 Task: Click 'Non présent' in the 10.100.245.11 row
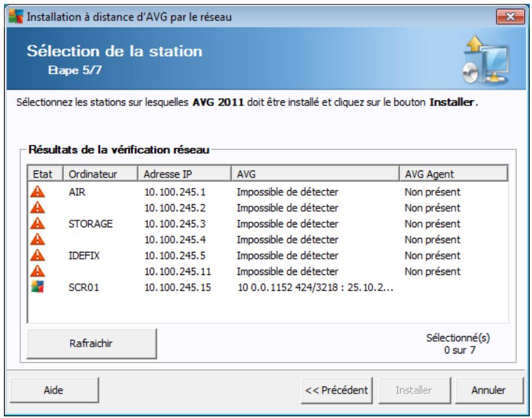433,272
